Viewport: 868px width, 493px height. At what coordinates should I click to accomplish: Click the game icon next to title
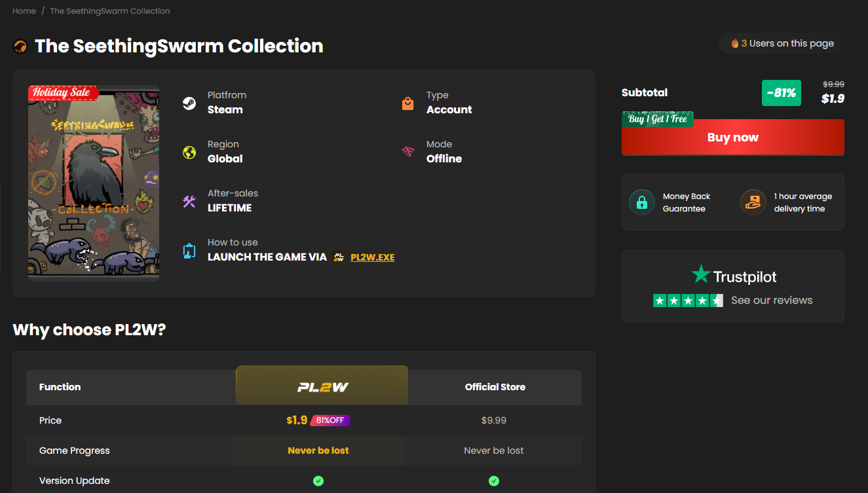(20, 46)
